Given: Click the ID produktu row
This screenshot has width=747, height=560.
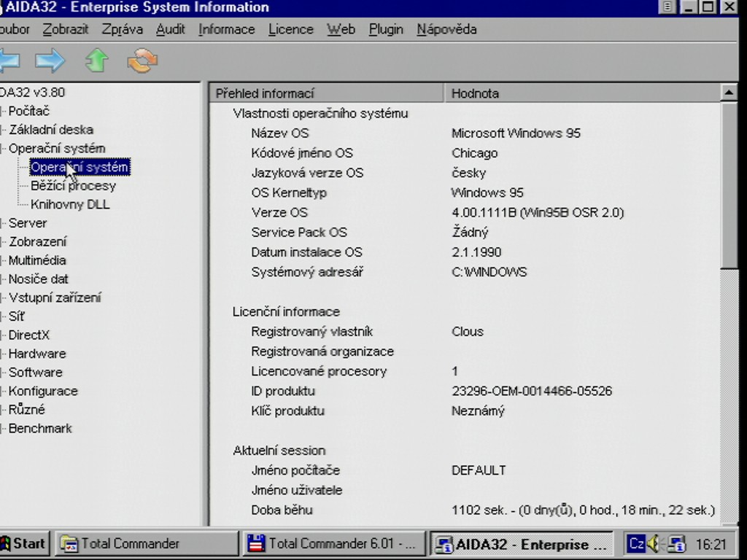Looking at the screenshot, I should click(x=465, y=392).
